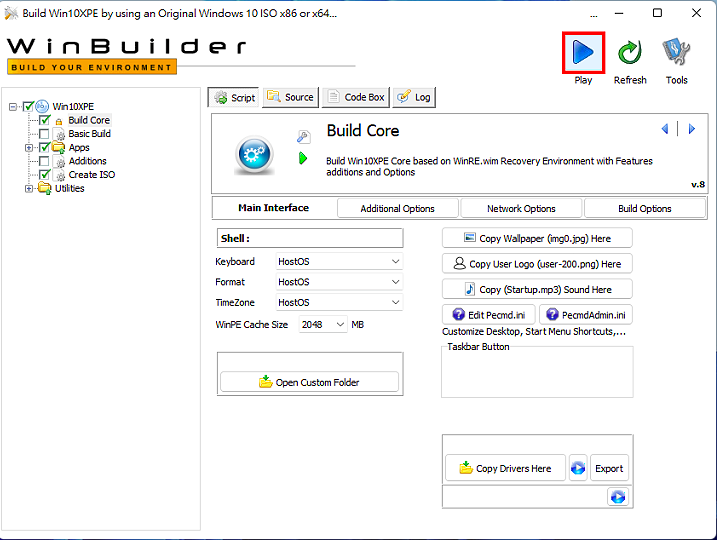The image size is (725, 548).
Task: Enable the Basic Build checkbox
Action: click(44, 134)
